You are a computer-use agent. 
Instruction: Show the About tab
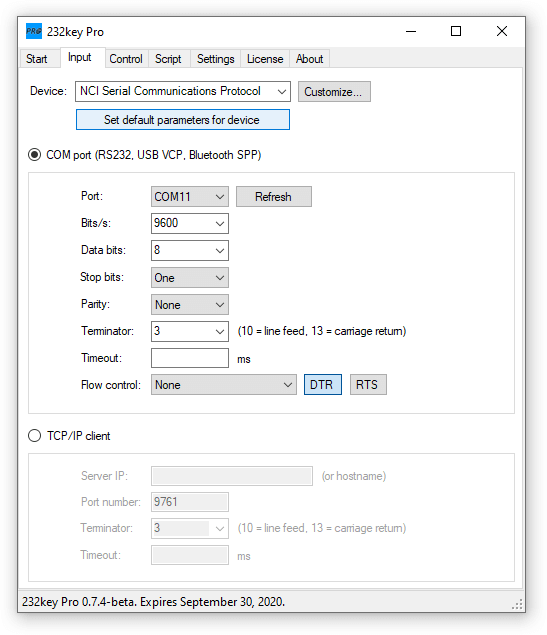click(309, 59)
